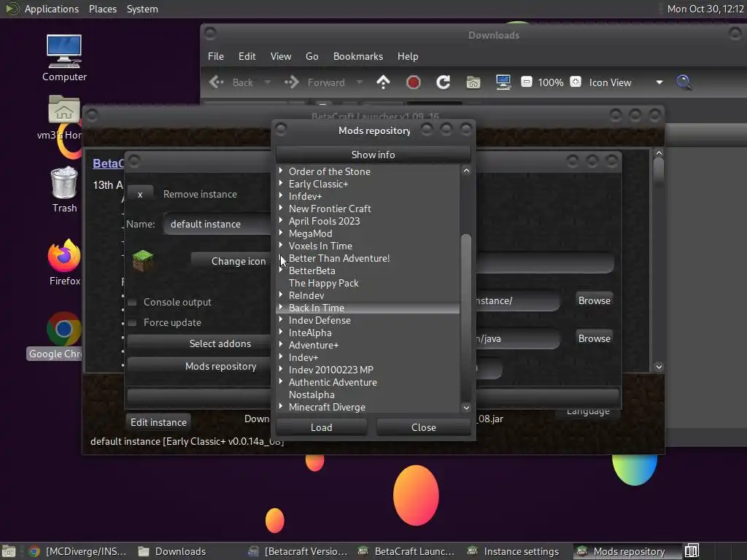The width and height of the screenshot is (747, 560).
Task: Open the Applications panel menu
Action: pyautogui.click(x=52, y=9)
